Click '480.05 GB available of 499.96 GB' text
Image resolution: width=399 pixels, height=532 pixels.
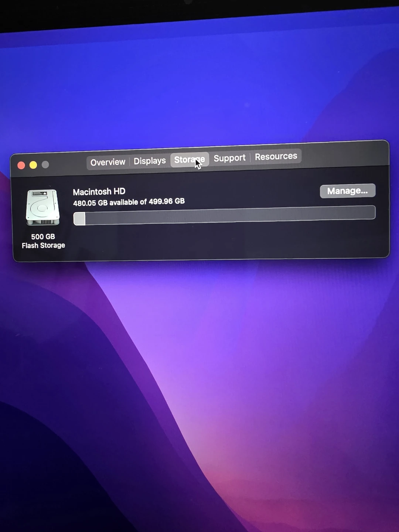click(x=129, y=202)
